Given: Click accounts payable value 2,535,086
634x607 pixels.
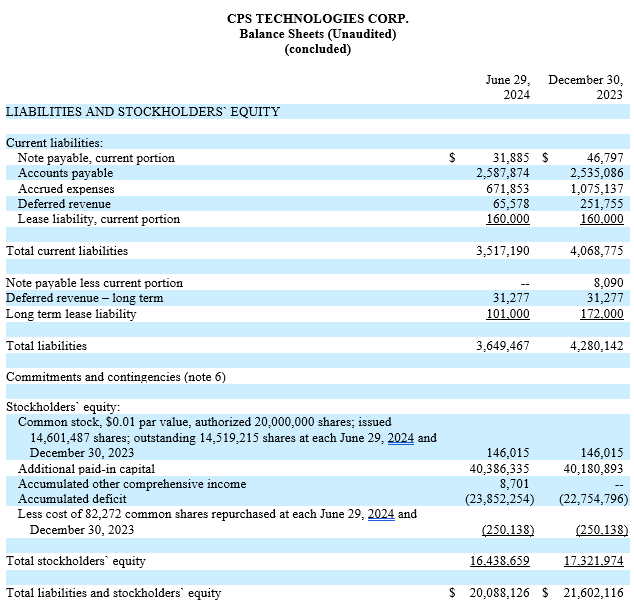Looking at the screenshot, I should [x=597, y=173].
